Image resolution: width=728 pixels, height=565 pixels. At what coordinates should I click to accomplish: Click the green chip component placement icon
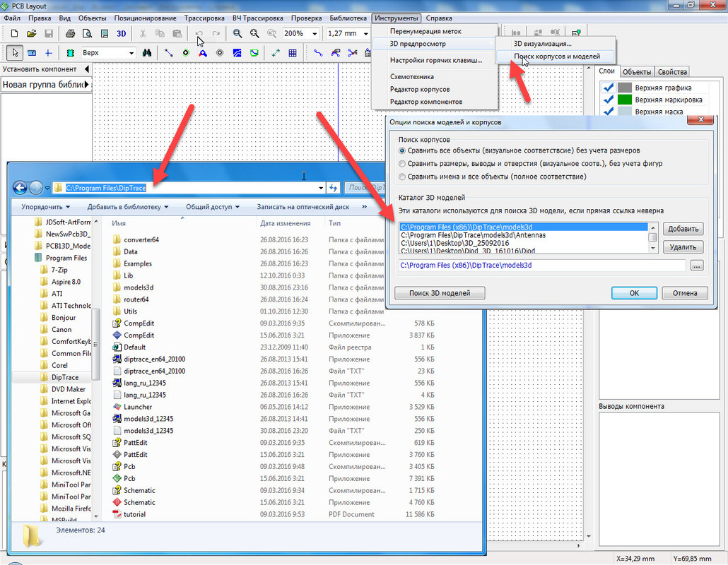click(70, 53)
